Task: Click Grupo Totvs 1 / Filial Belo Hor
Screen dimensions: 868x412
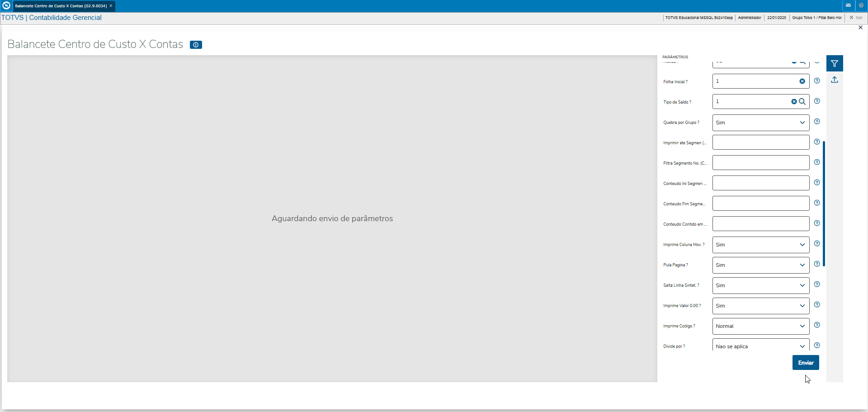Action: tap(817, 18)
